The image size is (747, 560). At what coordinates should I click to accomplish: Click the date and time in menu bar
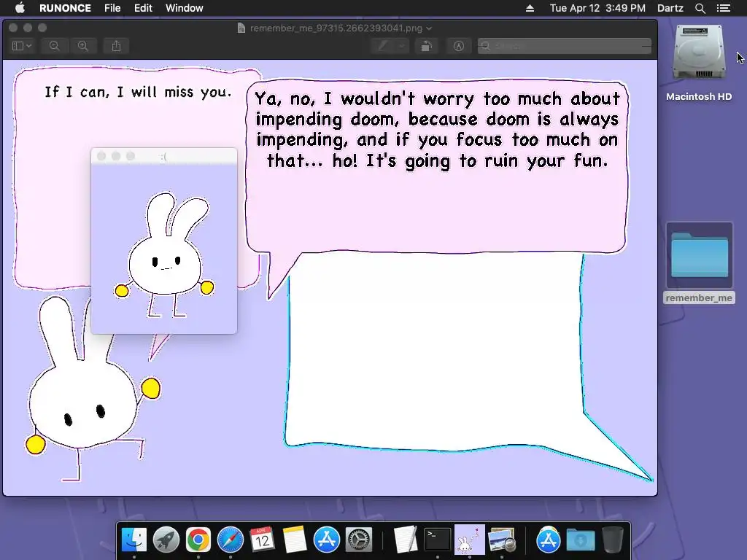[597, 8]
